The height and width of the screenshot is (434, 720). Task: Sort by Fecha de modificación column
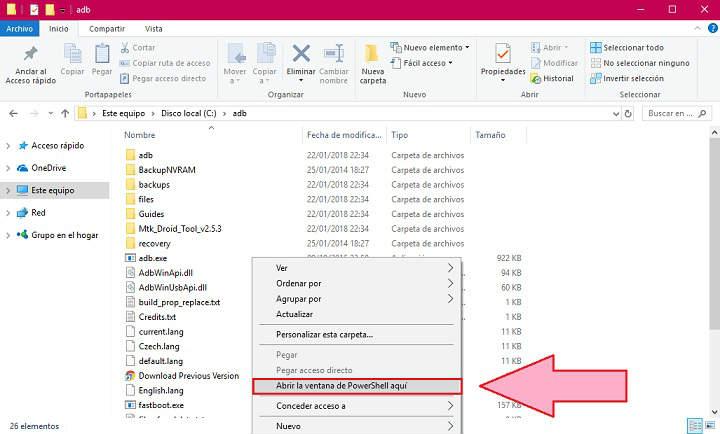pyautogui.click(x=344, y=135)
